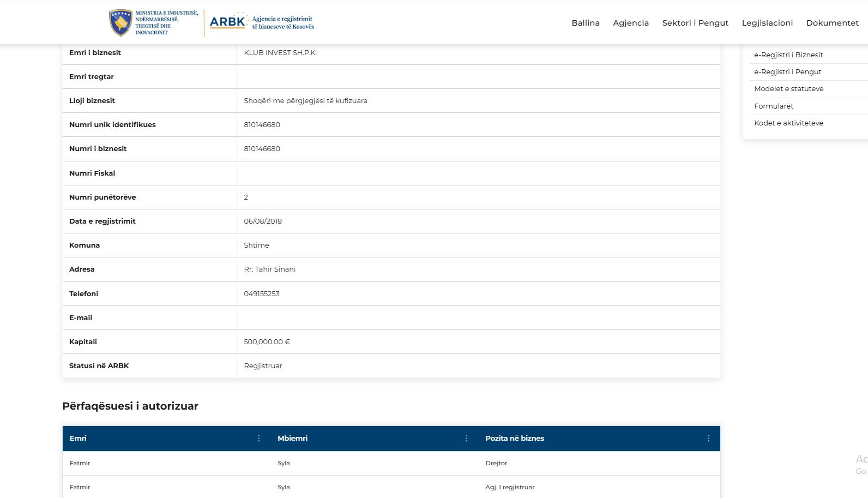Sort the table by Emri header
This screenshot has height=498, width=868.
(78, 439)
